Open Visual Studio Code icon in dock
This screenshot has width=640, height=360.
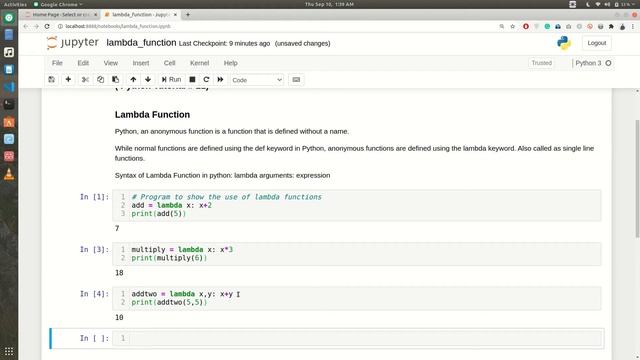(9, 87)
